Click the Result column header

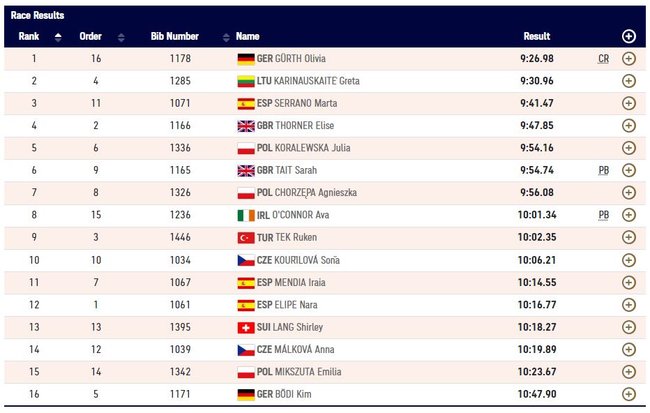pyautogui.click(x=537, y=36)
